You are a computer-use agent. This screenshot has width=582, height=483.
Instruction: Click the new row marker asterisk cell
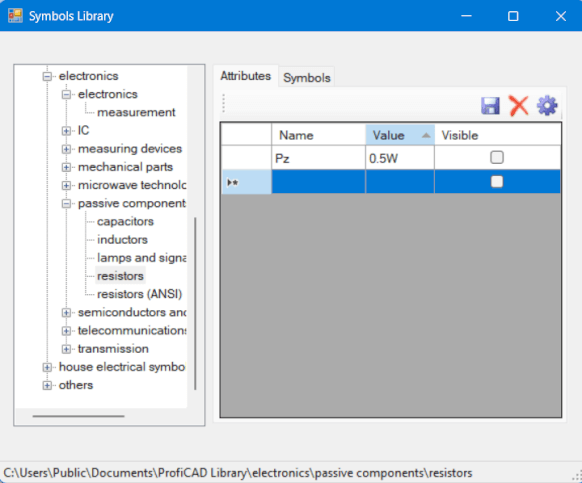point(246,182)
